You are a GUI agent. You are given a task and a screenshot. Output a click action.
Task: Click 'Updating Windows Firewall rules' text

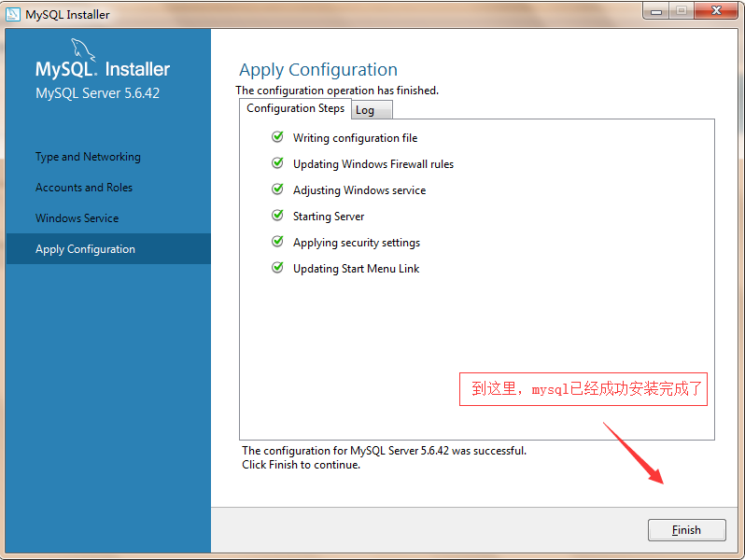(373, 164)
